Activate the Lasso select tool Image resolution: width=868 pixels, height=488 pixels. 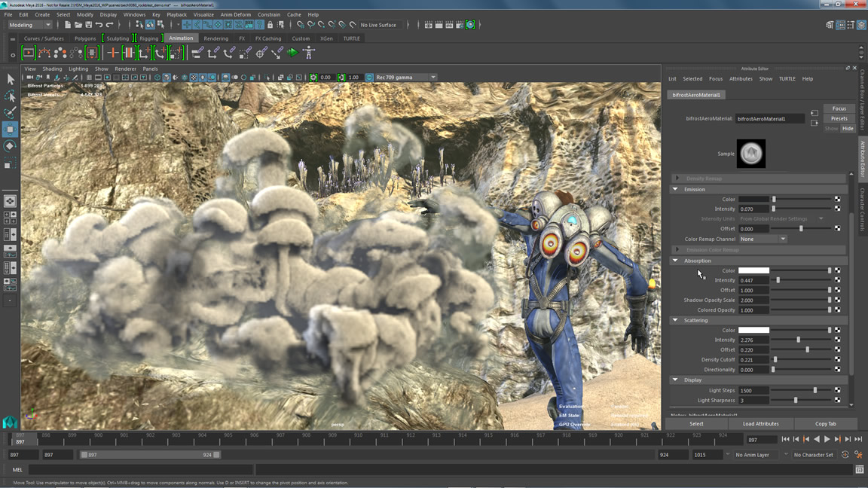[x=10, y=96]
